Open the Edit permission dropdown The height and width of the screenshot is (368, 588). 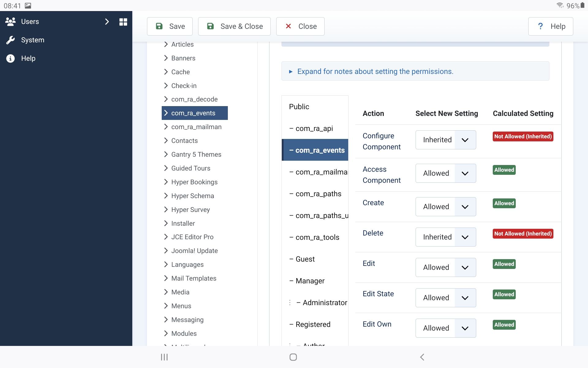point(446,267)
